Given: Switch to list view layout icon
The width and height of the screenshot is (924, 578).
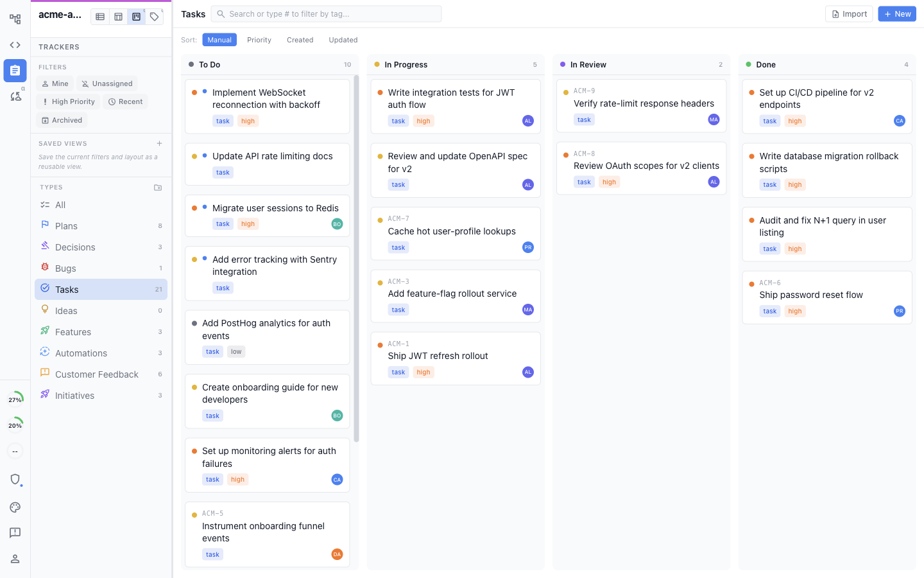Looking at the screenshot, I should (x=100, y=17).
